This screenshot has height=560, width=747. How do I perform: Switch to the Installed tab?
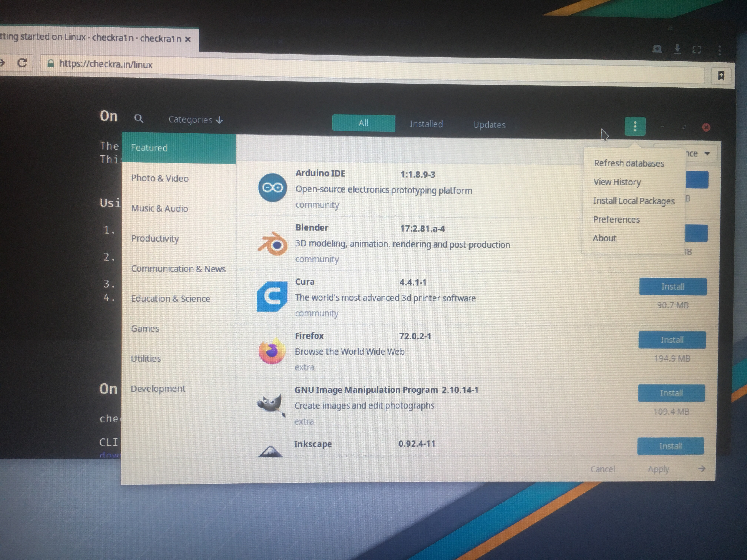point(426,124)
